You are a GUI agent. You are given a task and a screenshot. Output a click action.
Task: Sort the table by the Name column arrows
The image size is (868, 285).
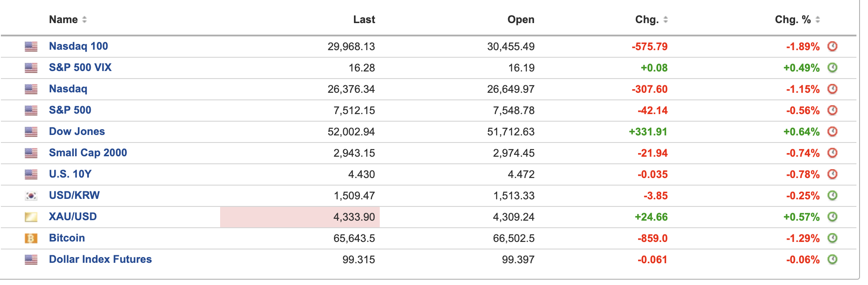(x=84, y=20)
